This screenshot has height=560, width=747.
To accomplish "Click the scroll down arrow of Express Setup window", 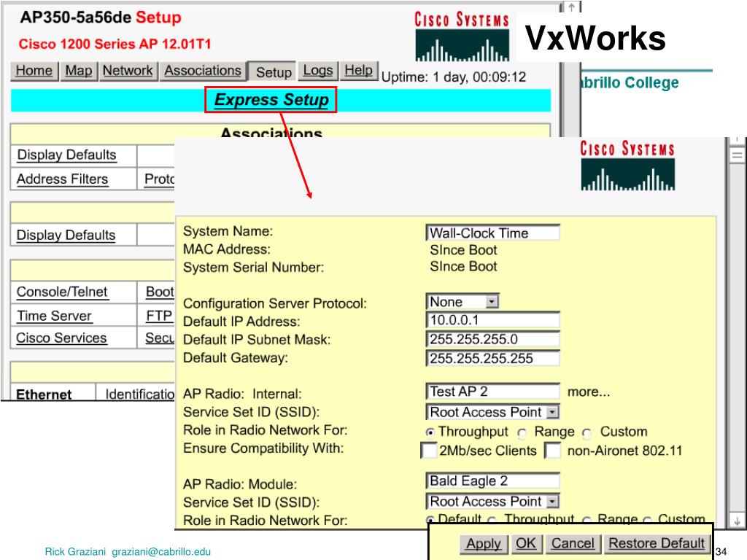I will (737, 521).
